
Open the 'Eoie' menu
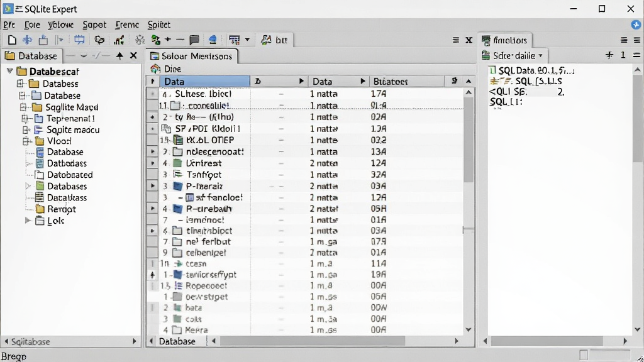pos(32,25)
